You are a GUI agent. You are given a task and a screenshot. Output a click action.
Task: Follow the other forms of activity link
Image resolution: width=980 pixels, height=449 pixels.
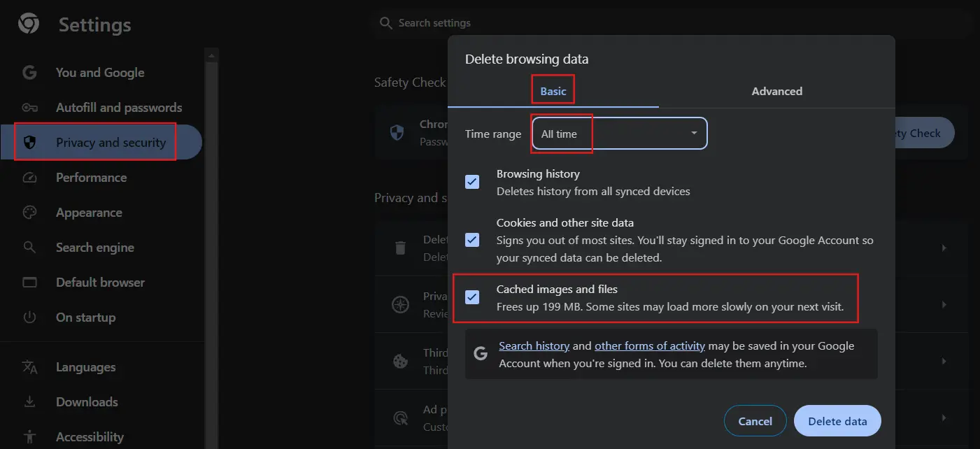click(649, 346)
